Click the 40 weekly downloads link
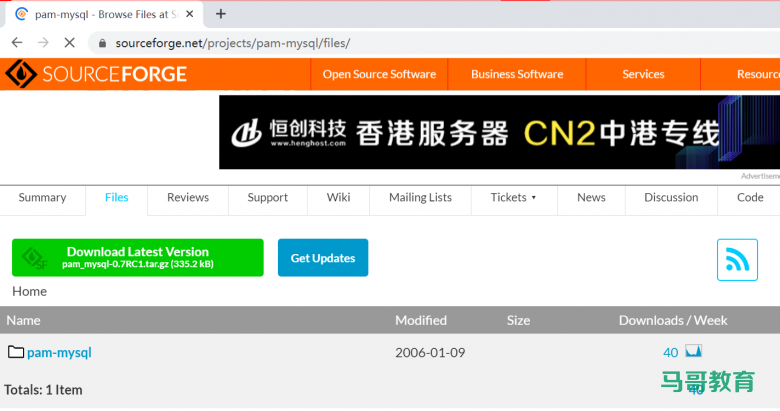Image resolution: width=780 pixels, height=411 pixels. point(670,353)
